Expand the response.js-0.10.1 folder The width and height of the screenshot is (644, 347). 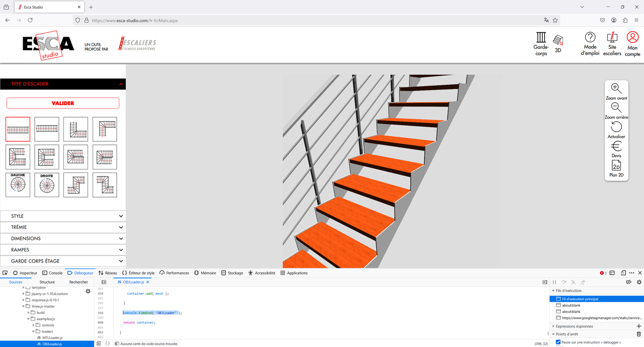[23, 300]
